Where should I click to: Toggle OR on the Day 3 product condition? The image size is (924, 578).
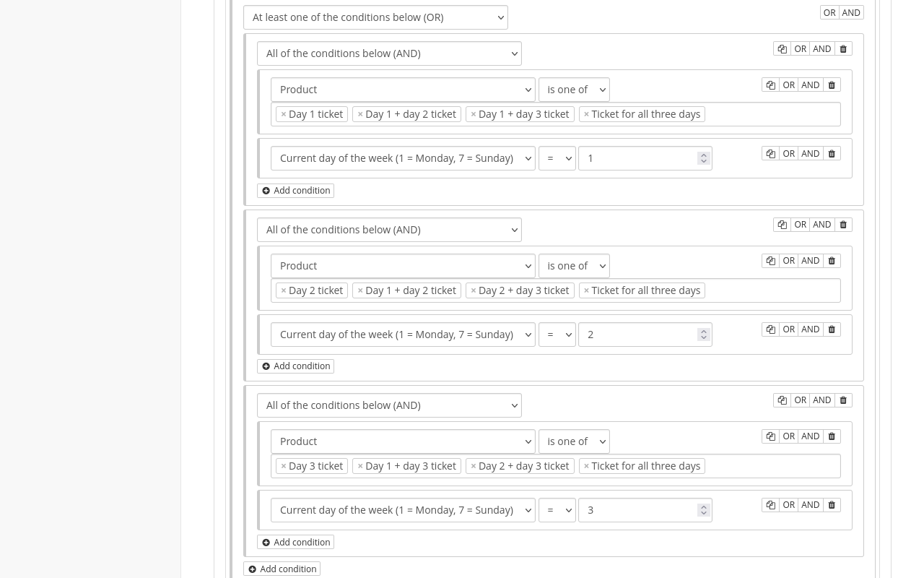coord(788,436)
